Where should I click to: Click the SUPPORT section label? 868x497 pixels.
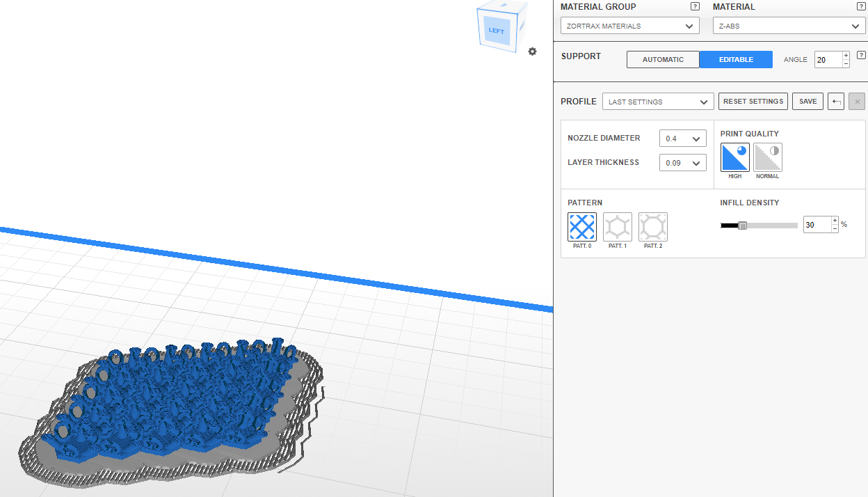(x=581, y=56)
